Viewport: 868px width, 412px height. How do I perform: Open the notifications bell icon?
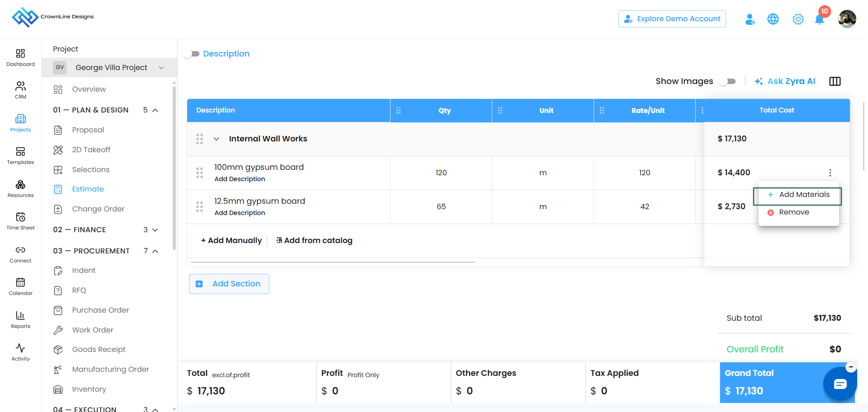819,19
